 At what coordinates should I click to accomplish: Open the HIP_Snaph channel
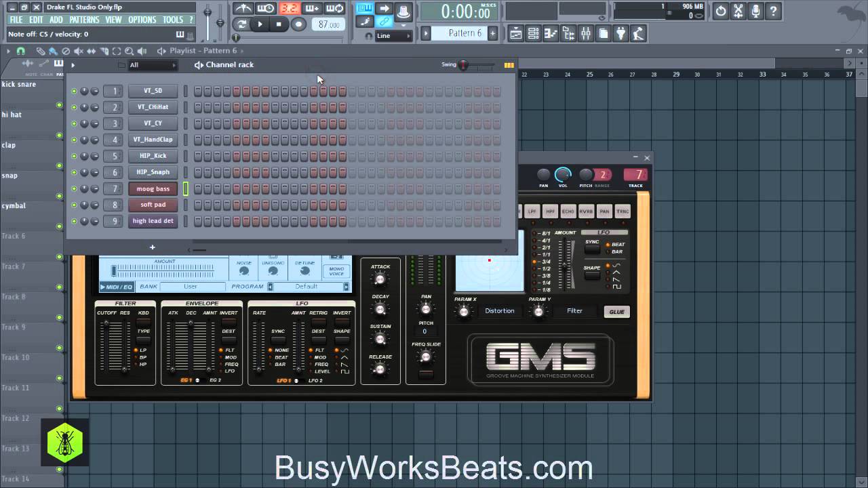click(x=153, y=172)
